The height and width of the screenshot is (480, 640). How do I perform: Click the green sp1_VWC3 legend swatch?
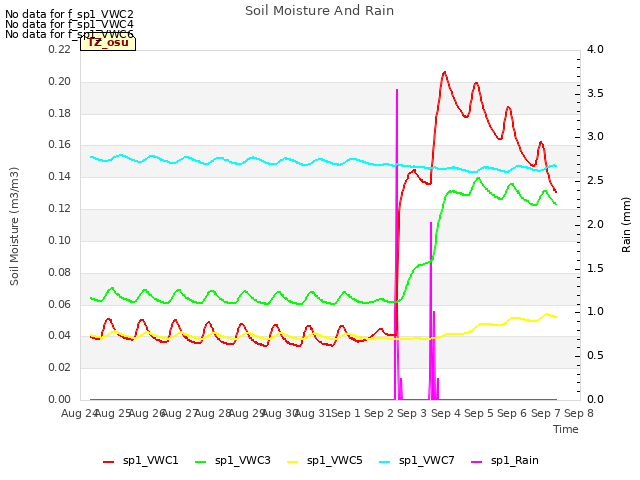[201, 462]
